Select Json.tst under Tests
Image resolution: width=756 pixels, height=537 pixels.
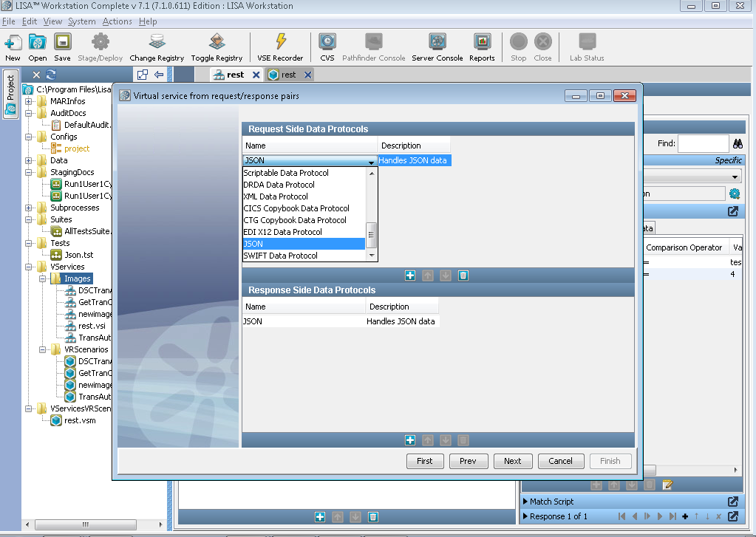pos(79,255)
